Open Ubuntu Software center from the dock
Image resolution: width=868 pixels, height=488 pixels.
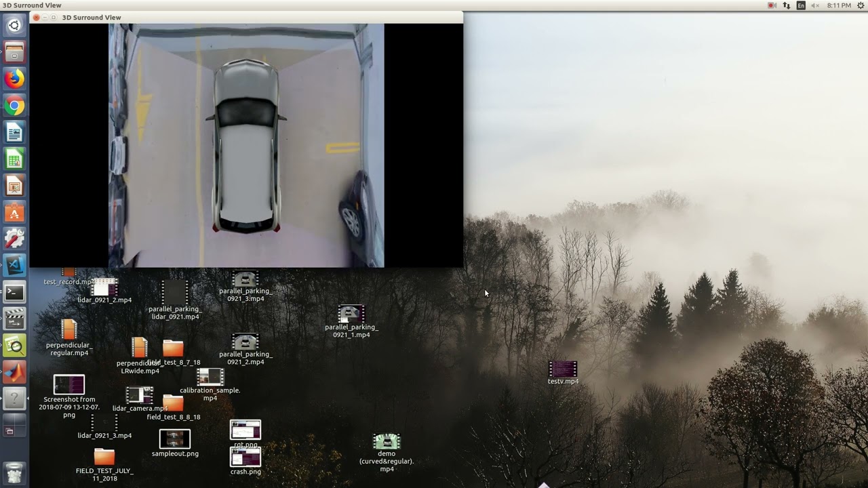pyautogui.click(x=14, y=212)
